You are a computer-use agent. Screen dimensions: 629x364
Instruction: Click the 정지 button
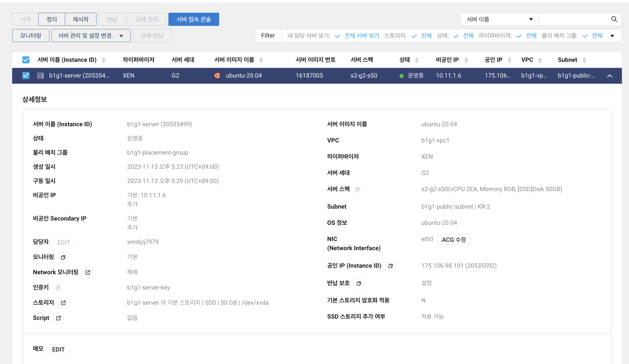point(52,19)
